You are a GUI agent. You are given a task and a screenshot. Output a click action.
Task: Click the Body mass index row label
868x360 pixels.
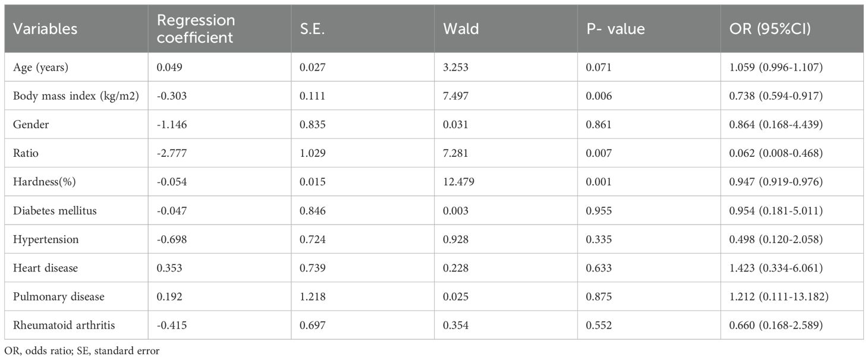coord(76,96)
